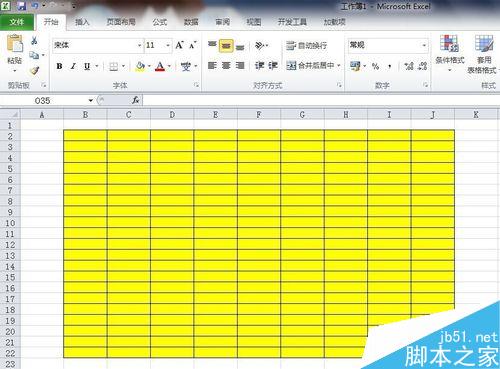Click the Copy icon
Screen dimensions: 500x369
[x=34, y=55]
